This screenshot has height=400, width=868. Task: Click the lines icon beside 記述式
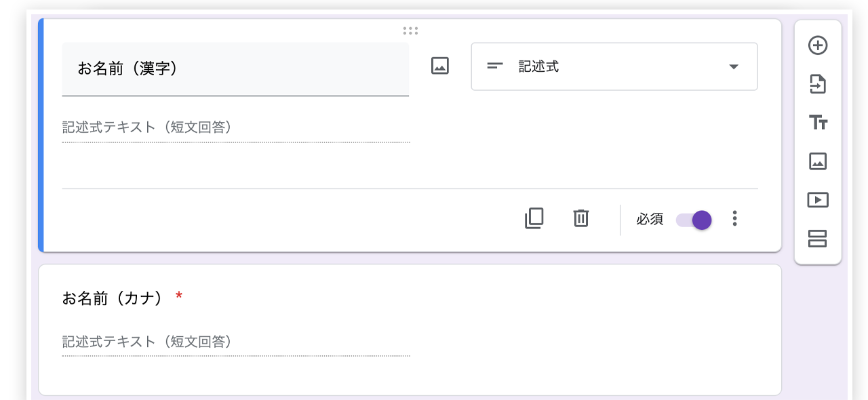pos(496,66)
